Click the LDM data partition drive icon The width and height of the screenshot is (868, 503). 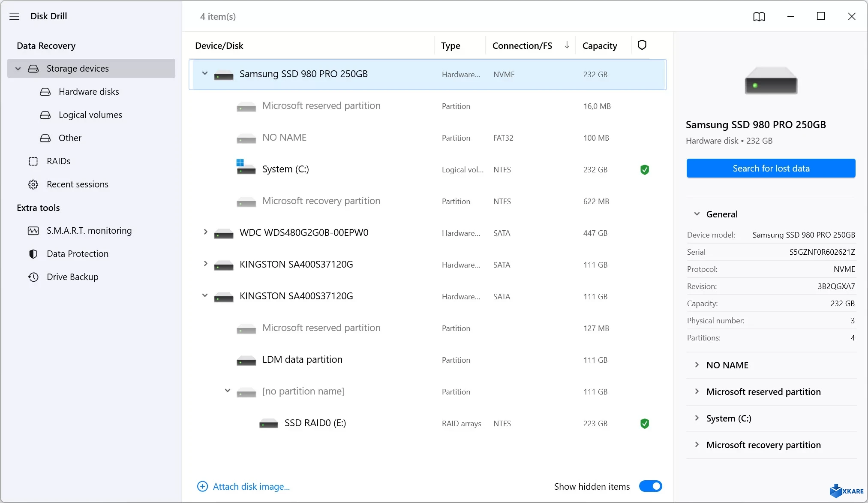[246, 361]
